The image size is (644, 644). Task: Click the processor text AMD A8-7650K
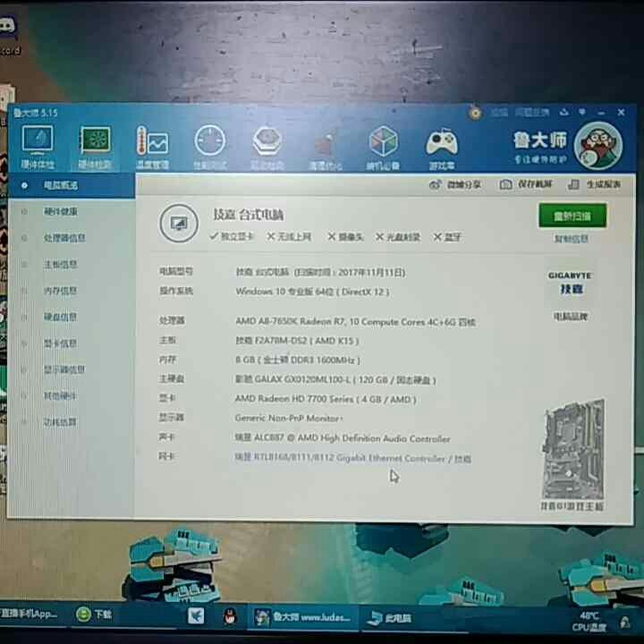point(355,322)
